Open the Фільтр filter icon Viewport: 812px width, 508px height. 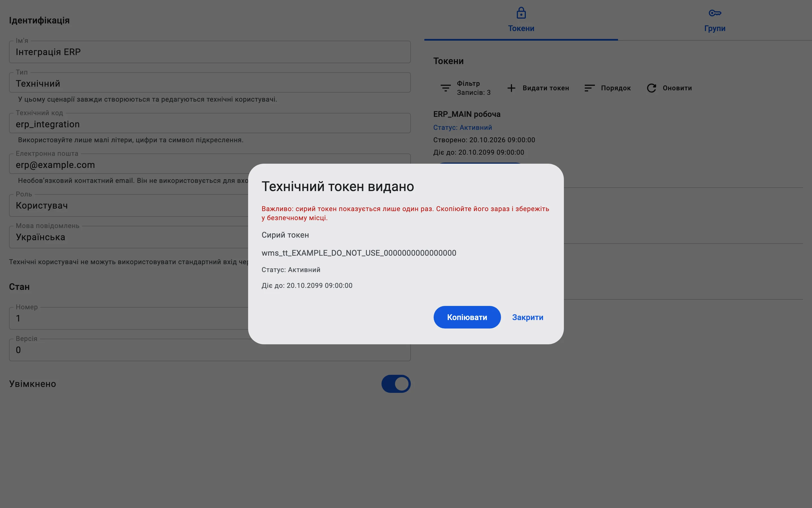click(445, 88)
